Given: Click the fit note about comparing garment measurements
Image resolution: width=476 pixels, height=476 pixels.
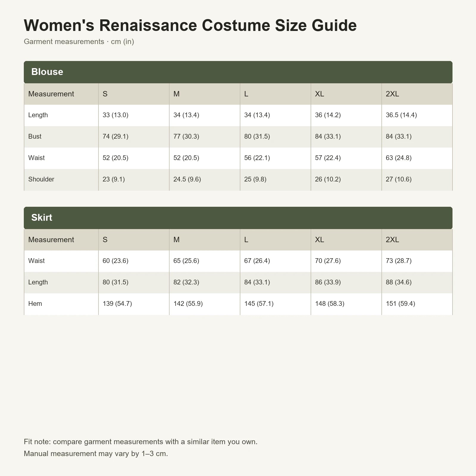Looking at the screenshot, I should tap(141, 442).
